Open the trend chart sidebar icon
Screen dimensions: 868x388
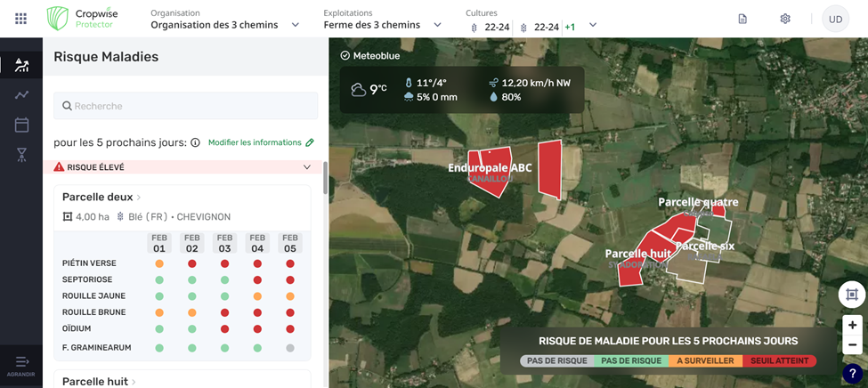(21, 95)
